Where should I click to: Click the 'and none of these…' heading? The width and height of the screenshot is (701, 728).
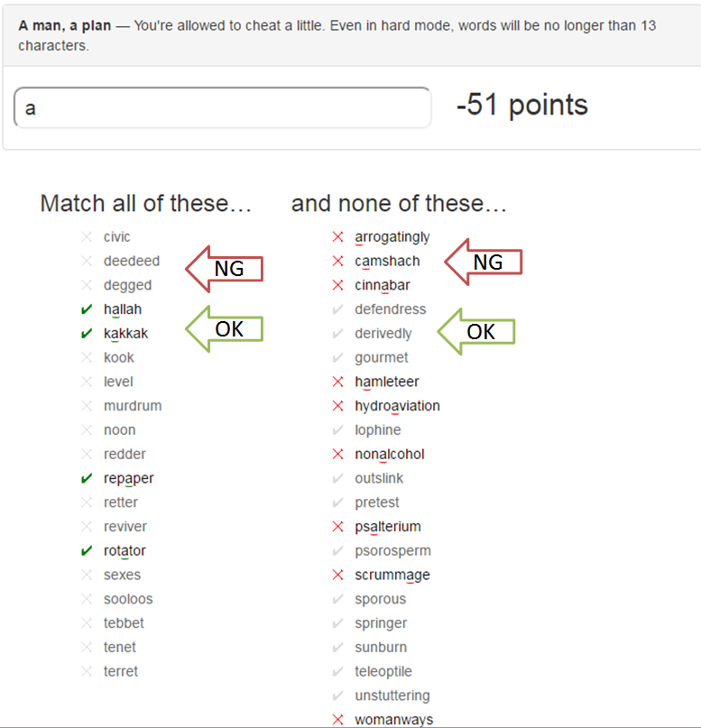tap(399, 204)
